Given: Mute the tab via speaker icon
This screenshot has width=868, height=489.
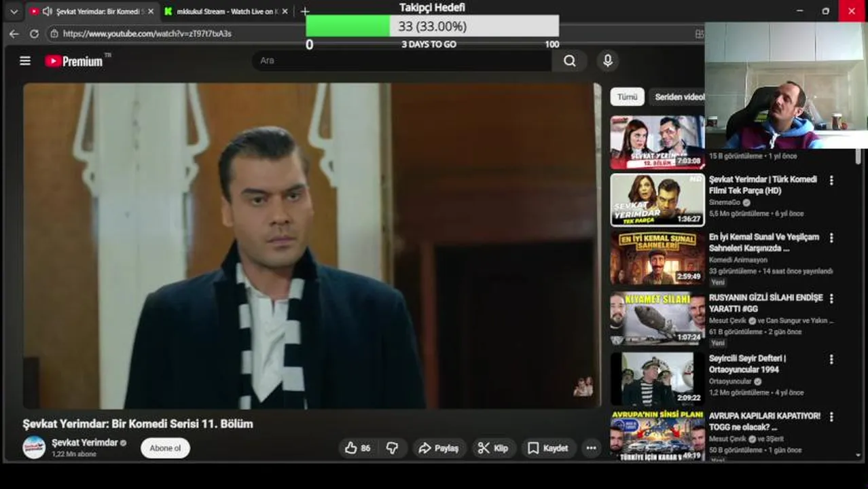Looking at the screenshot, I should [x=47, y=12].
